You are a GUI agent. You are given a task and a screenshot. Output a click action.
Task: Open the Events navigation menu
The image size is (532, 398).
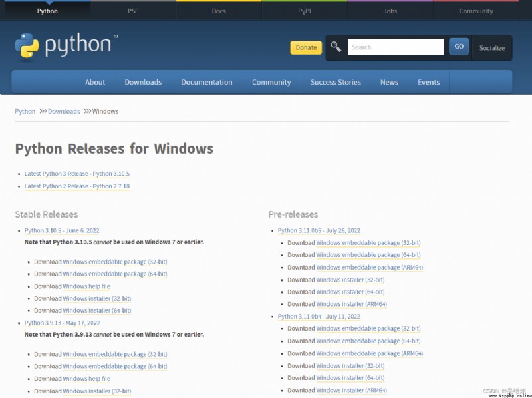tap(428, 82)
